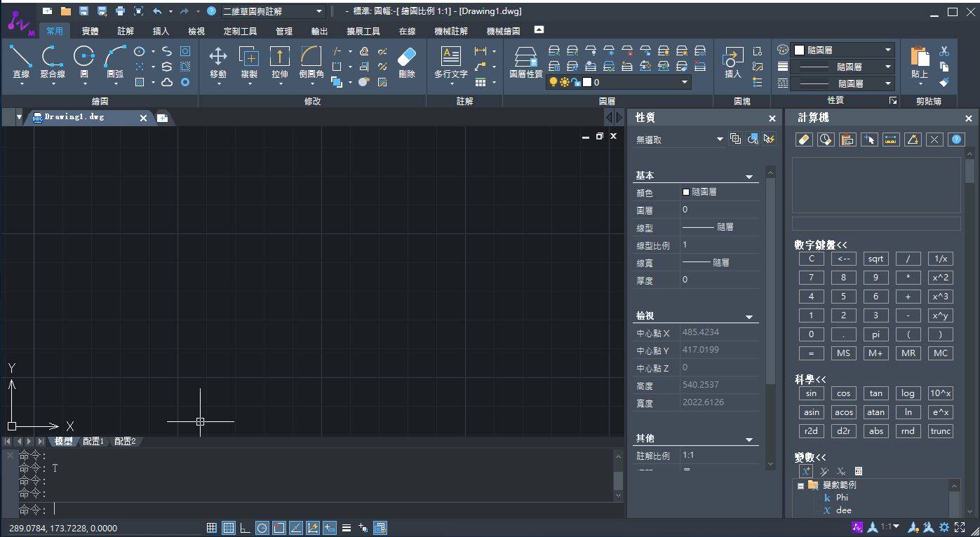
Task: Toggle layer on/off lightbulb icon
Action: pos(553,82)
